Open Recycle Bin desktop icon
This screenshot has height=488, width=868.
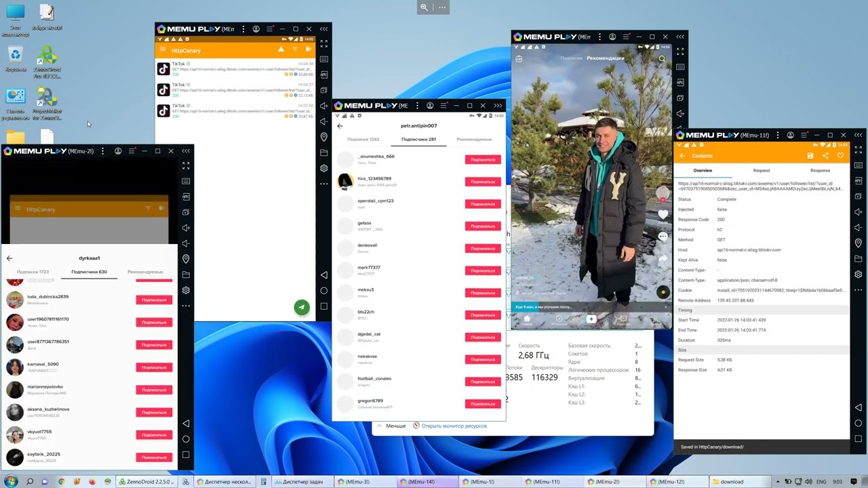15,59
